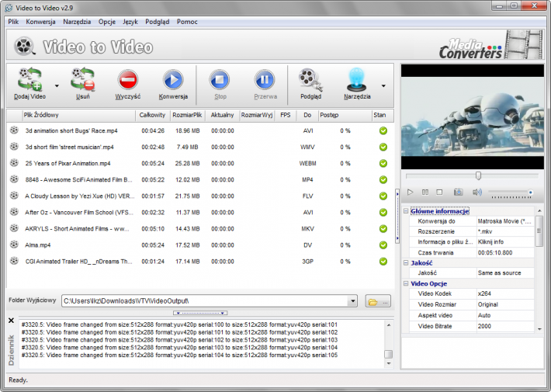Select 3d short film 'street musician'.mp4
551x392 pixels.
(x=199, y=147)
